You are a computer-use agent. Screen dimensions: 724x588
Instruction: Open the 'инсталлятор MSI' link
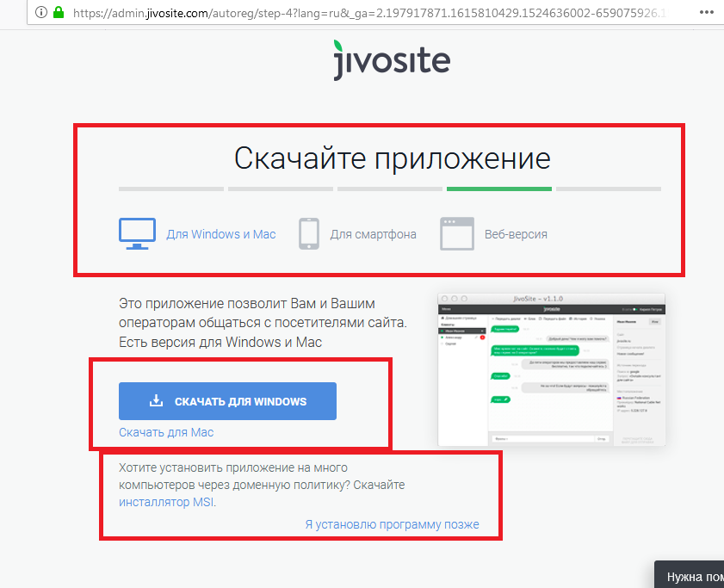point(167,502)
